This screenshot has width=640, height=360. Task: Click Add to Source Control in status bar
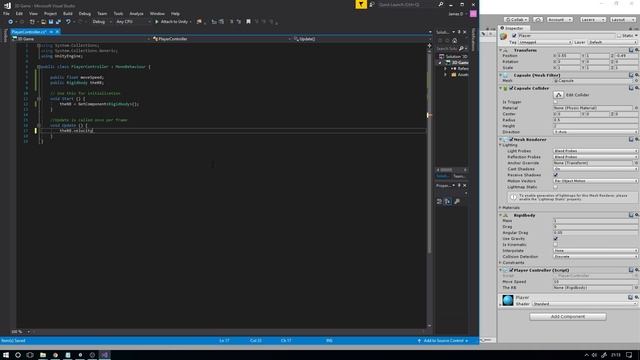[x=443, y=341]
